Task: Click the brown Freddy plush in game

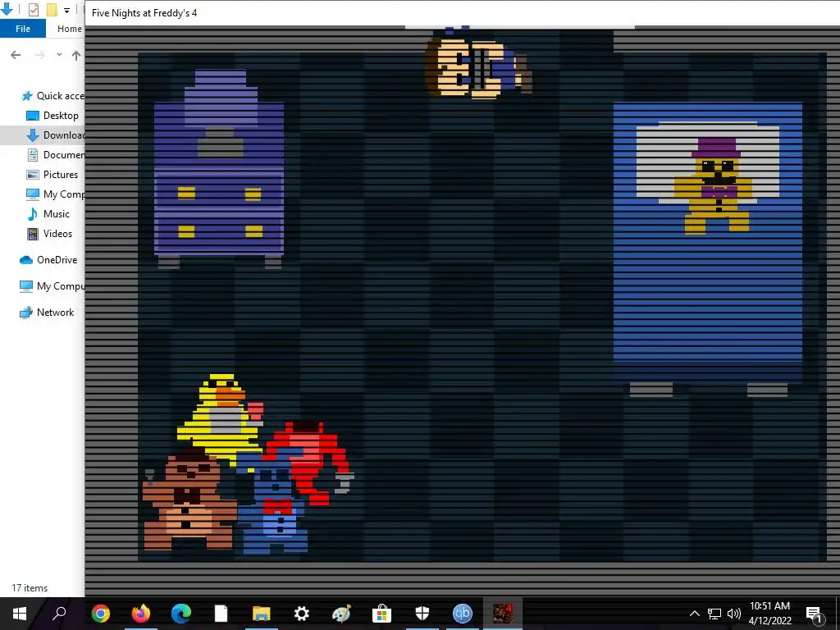Action: 189,501
